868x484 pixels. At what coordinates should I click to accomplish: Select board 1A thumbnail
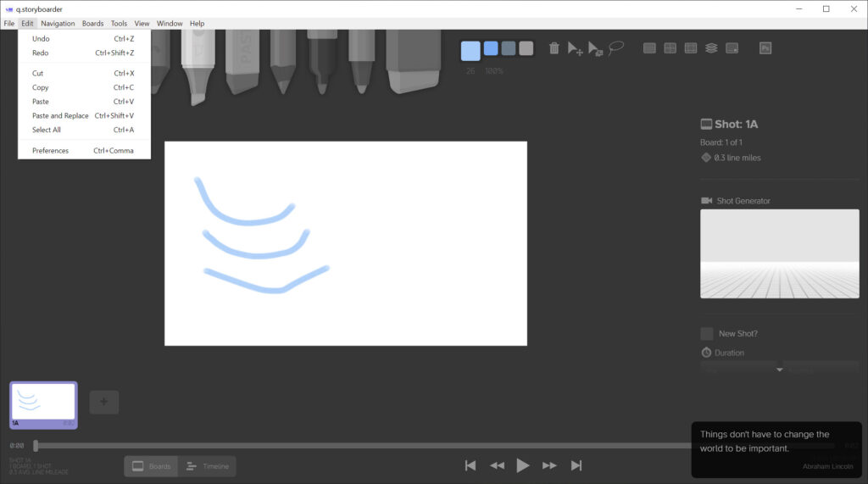(x=44, y=405)
